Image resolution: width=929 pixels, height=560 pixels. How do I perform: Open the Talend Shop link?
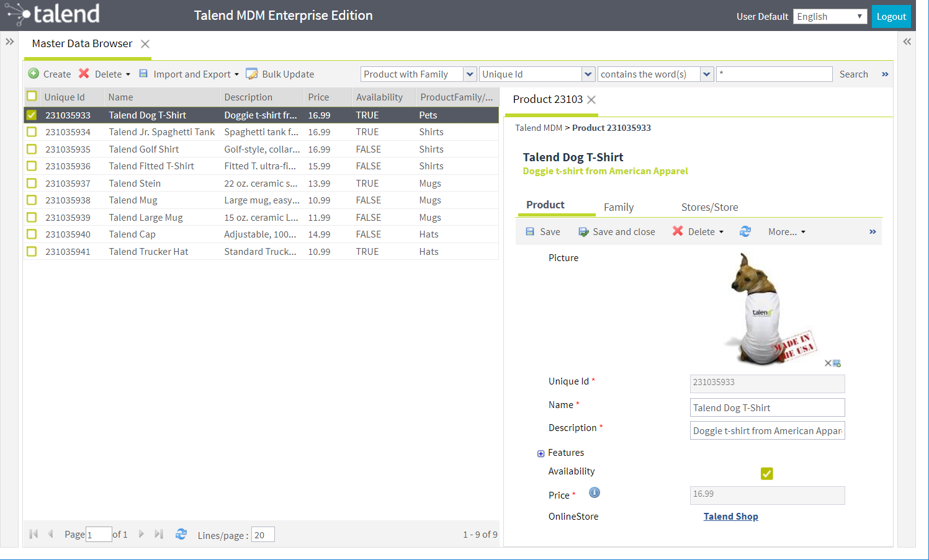click(730, 517)
